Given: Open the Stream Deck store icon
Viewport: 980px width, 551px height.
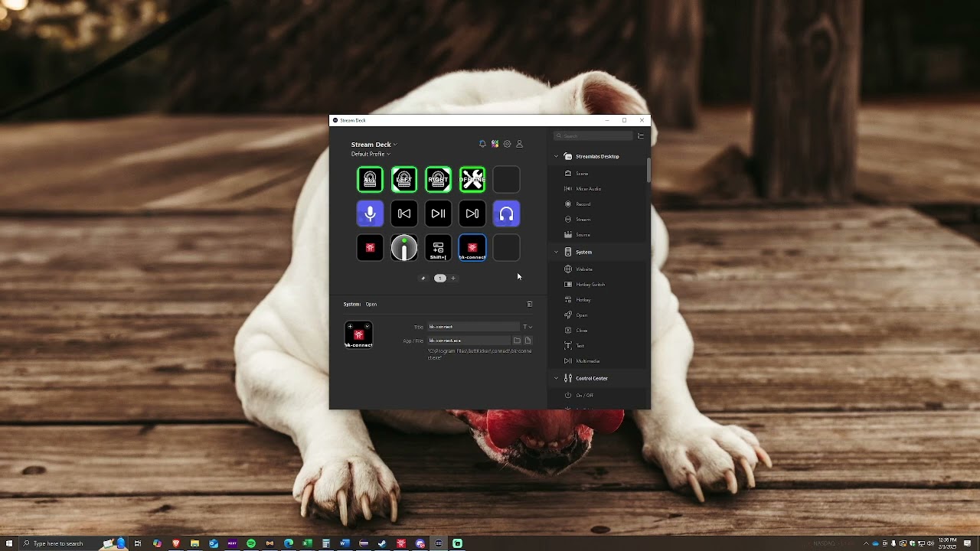Looking at the screenshot, I should click(x=495, y=144).
